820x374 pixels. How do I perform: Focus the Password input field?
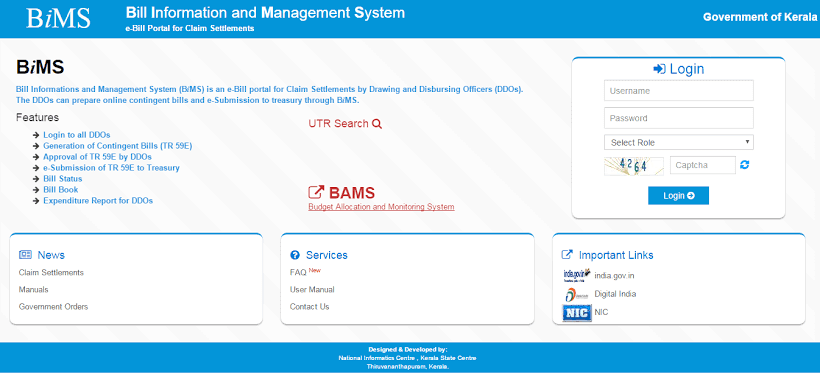click(x=678, y=118)
